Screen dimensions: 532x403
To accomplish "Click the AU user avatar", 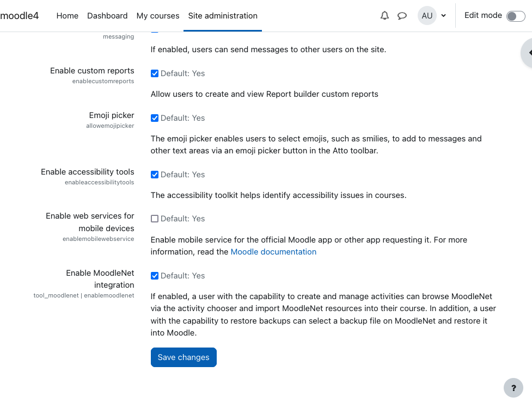I will pos(427,16).
